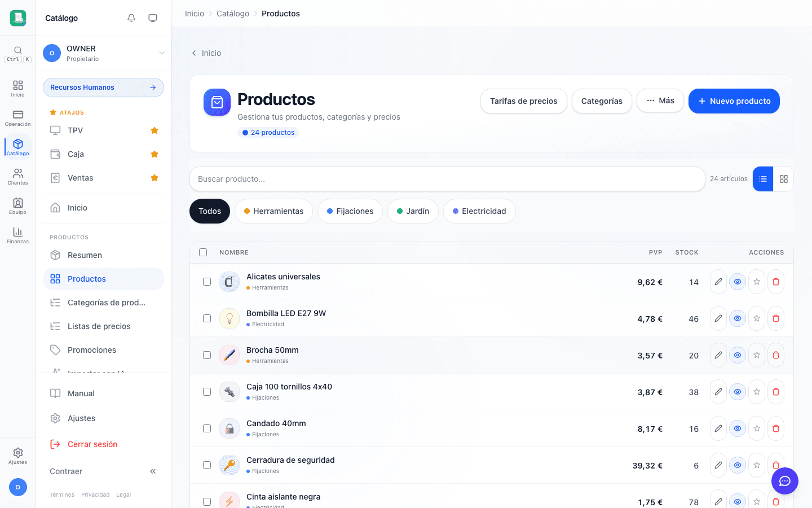Unstar the Caja shortcut
The width and height of the screenshot is (812, 508).
[x=155, y=154]
